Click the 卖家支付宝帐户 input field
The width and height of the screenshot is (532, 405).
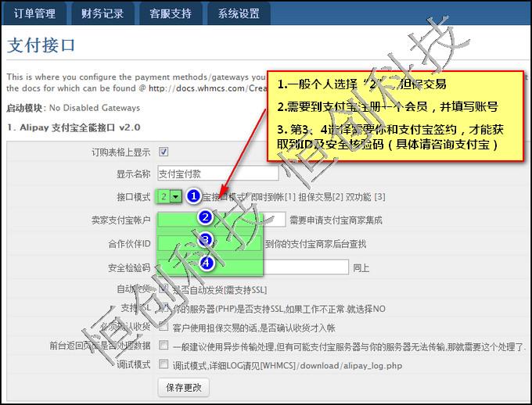221,220
